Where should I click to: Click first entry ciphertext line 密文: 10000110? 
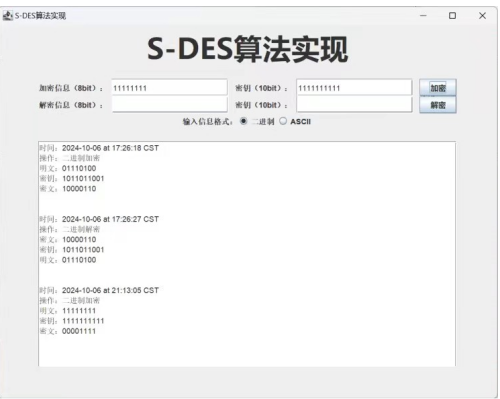click(68, 189)
